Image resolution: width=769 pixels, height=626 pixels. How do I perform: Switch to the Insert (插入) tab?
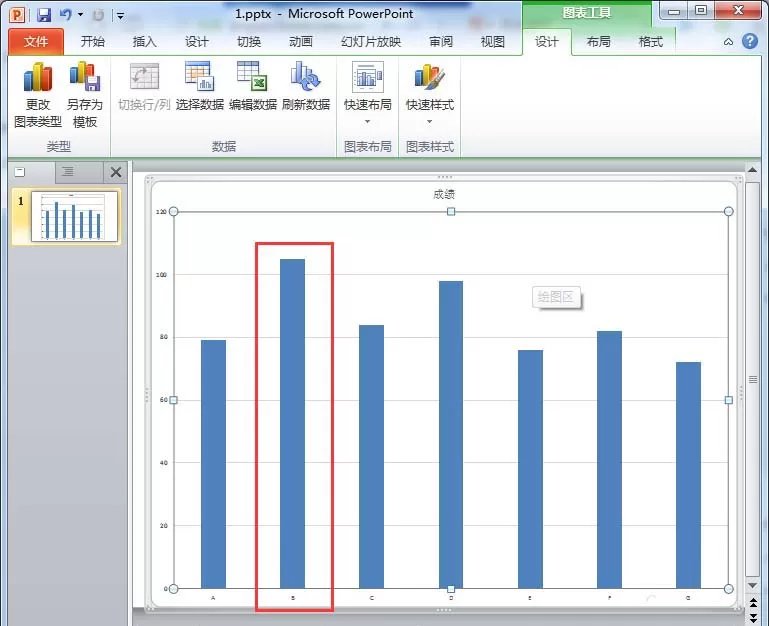pyautogui.click(x=145, y=42)
